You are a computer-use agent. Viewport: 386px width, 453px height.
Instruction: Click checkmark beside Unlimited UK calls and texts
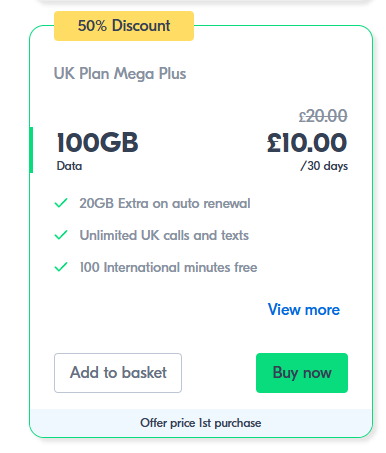[x=61, y=235]
